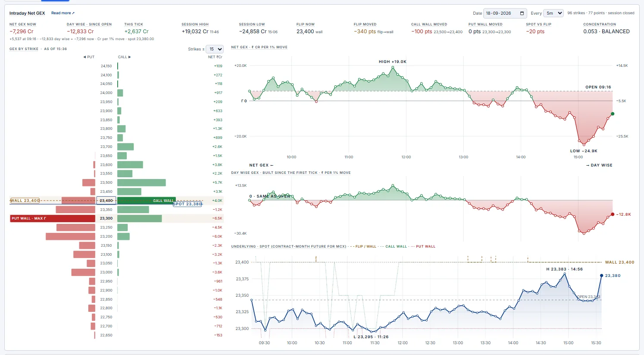Screen dimensions: 644x355
Task: Click the net value +3.8K for strike 23,600
Action: (217, 165)
